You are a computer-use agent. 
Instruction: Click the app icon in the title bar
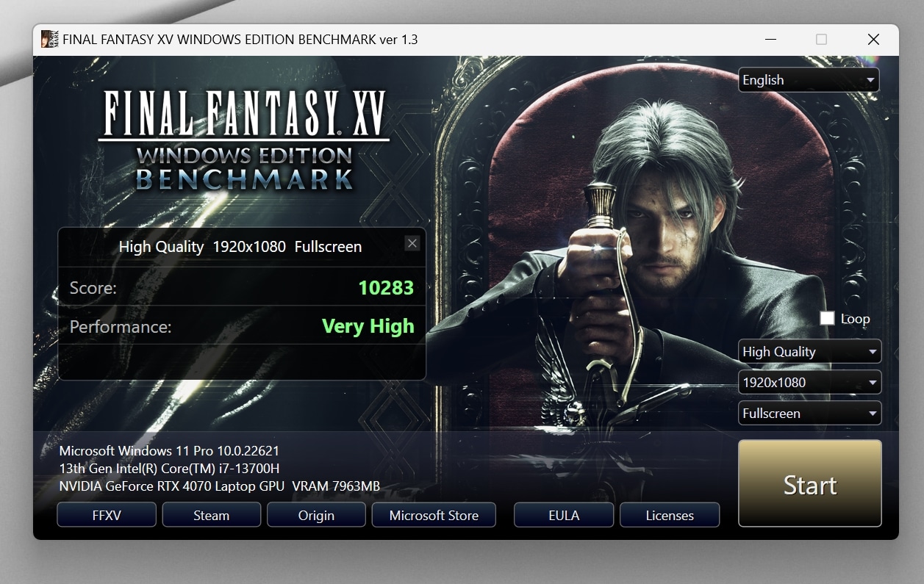point(50,39)
